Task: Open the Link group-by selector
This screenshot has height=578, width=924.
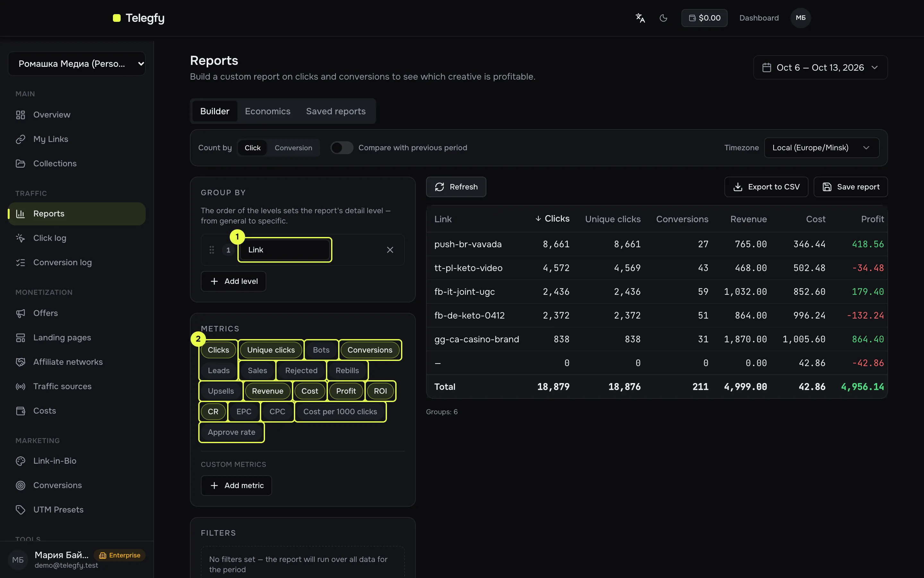Action: [285, 250]
